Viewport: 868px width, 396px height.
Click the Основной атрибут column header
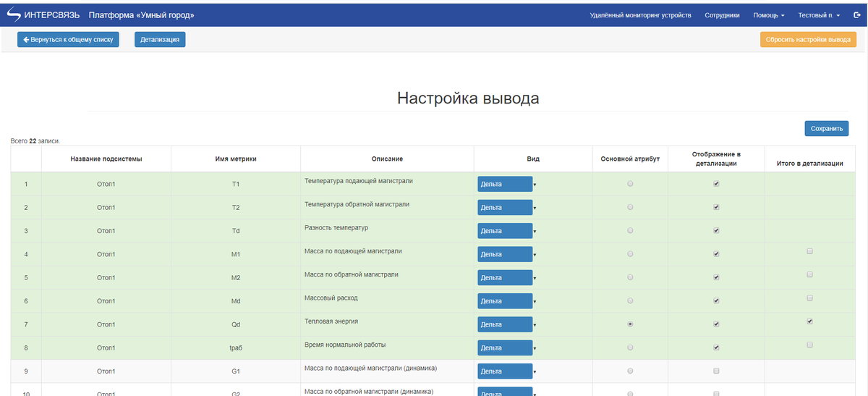point(630,159)
